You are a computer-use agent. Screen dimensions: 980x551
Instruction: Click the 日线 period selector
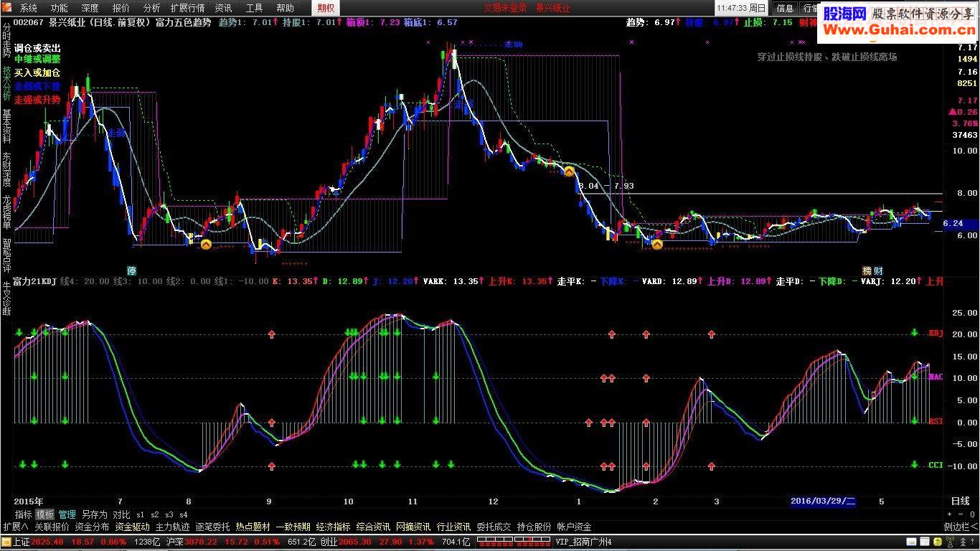pos(960,501)
